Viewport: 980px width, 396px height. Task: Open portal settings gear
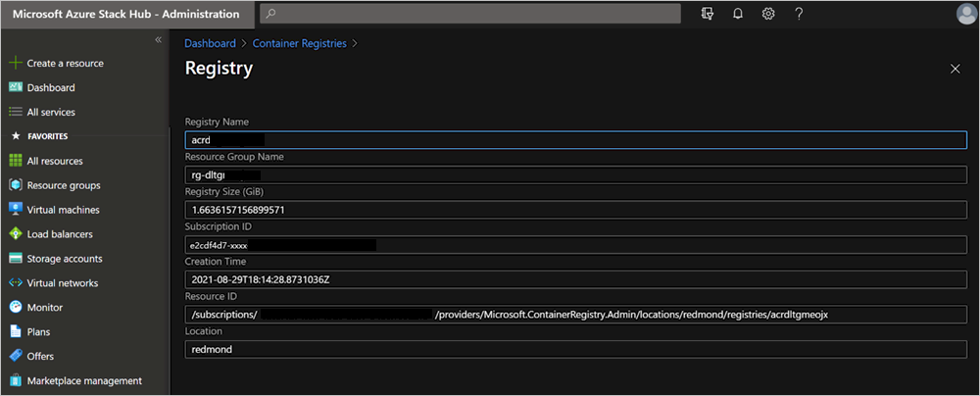(x=768, y=14)
